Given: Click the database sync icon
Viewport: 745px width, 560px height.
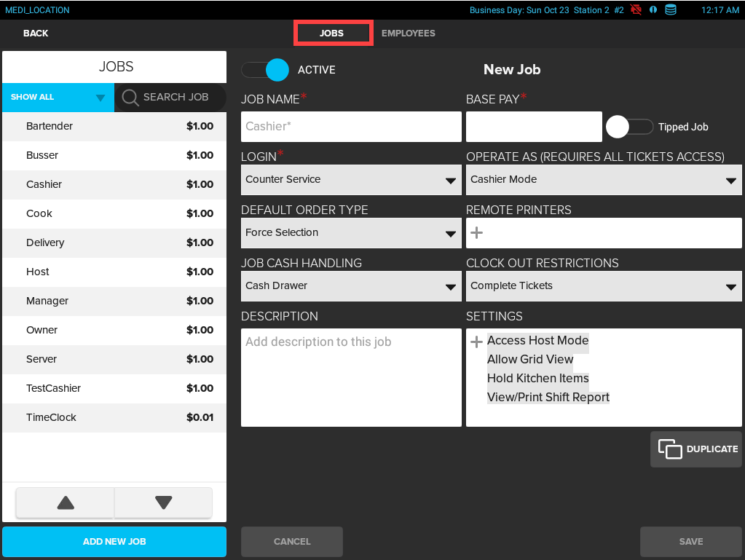Looking at the screenshot, I should click(669, 9).
